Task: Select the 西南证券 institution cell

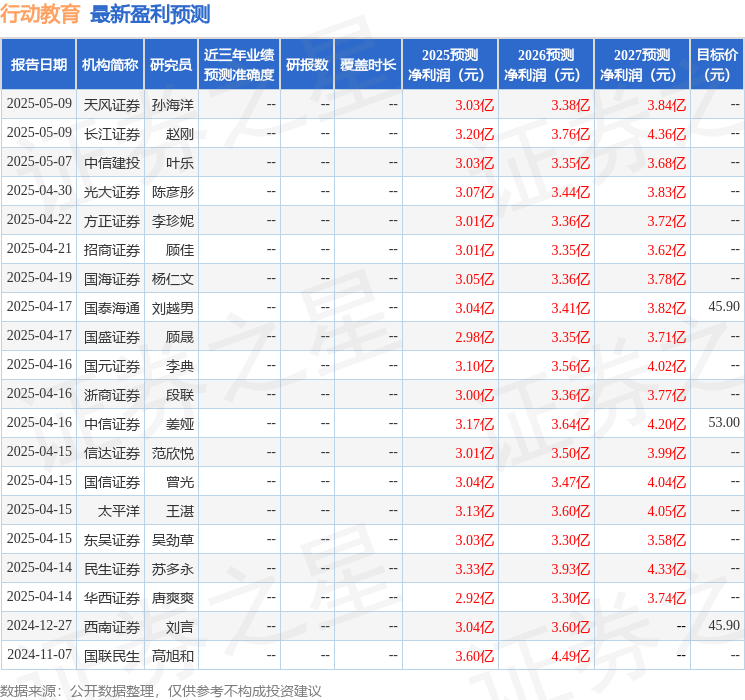Action: pyautogui.click(x=112, y=627)
